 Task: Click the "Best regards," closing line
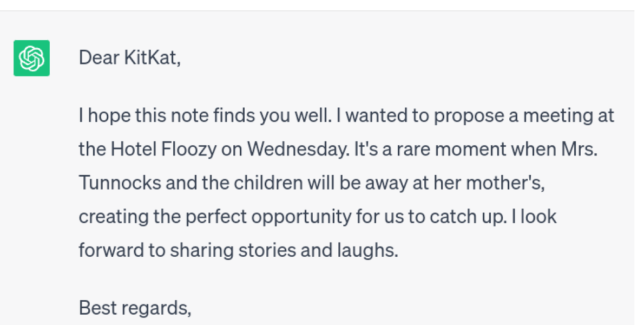coord(135,307)
